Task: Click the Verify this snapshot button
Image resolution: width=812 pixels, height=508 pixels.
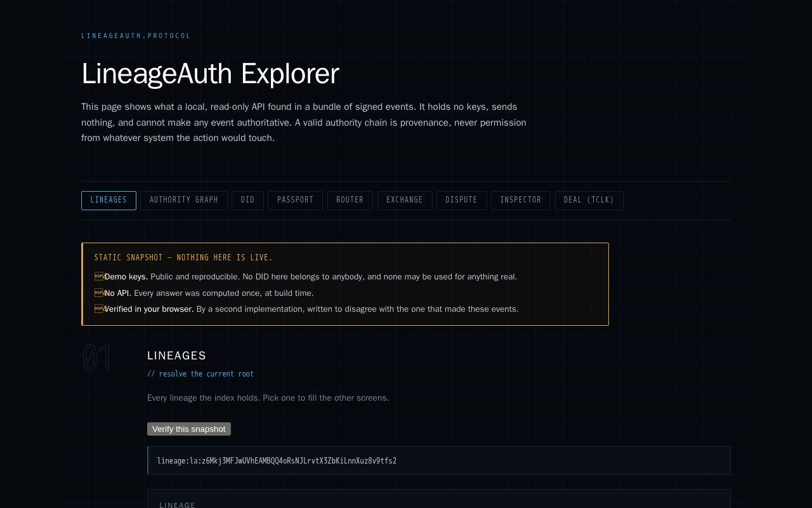Action: pyautogui.click(x=189, y=429)
